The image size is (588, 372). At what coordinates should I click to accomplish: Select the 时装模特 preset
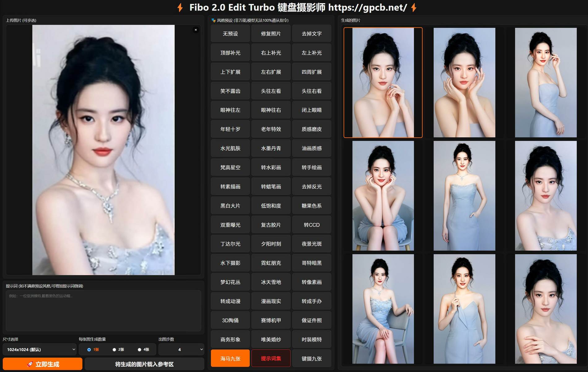312,339
